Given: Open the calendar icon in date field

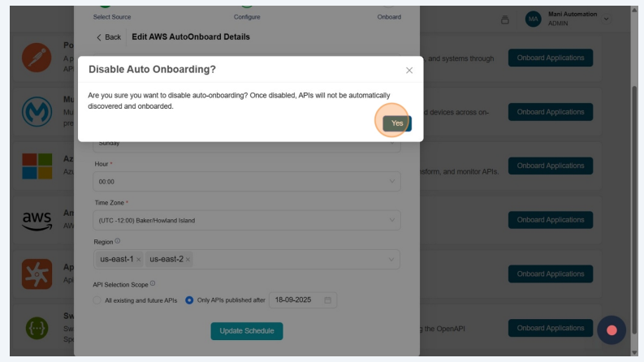Looking at the screenshot, I should [x=328, y=300].
